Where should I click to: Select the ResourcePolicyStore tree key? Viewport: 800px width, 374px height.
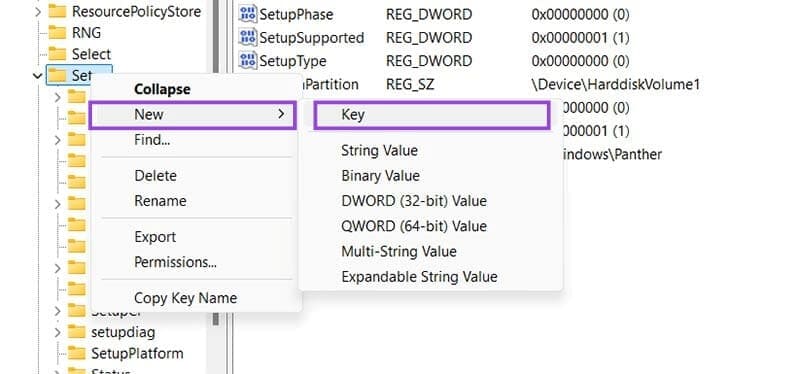tap(136, 11)
